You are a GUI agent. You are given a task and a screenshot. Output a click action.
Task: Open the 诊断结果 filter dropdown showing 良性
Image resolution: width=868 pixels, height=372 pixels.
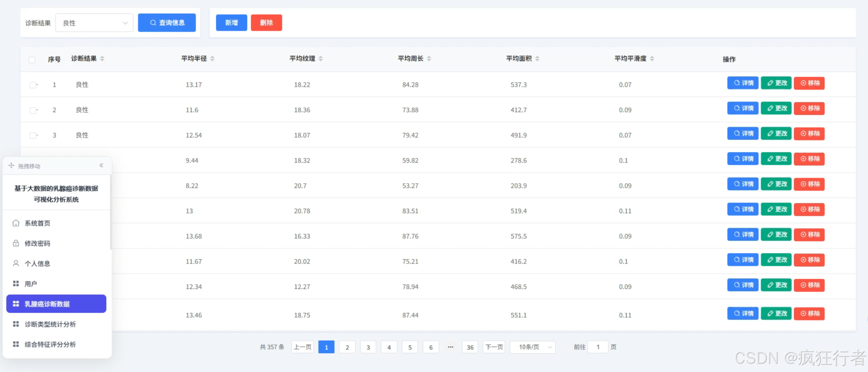(94, 23)
